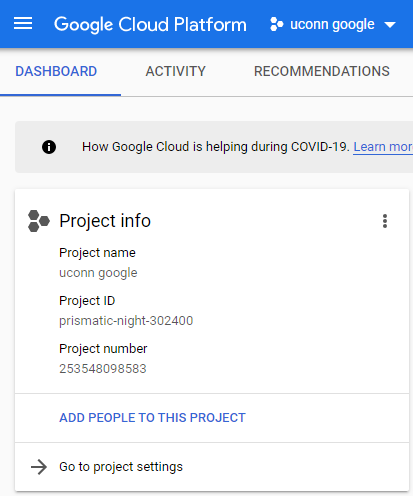The width and height of the screenshot is (413, 496).
Task: Click Add People to This Project
Action: click(x=152, y=418)
